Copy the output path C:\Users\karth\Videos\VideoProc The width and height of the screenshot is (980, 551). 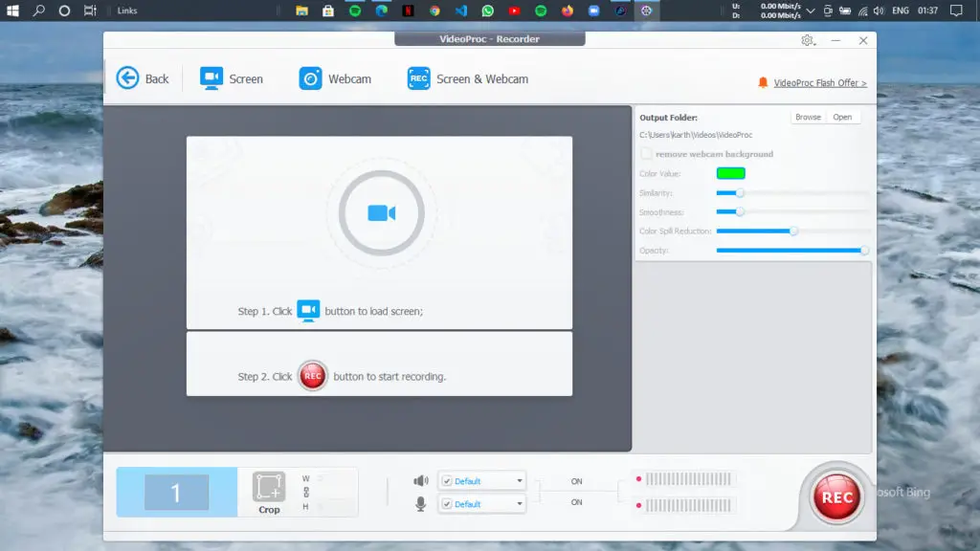point(696,135)
